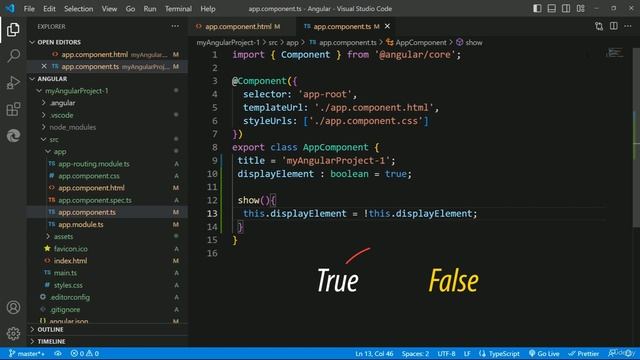The width and height of the screenshot is (640, 360).
Task: Click the master branch status item
Action: 27,353
